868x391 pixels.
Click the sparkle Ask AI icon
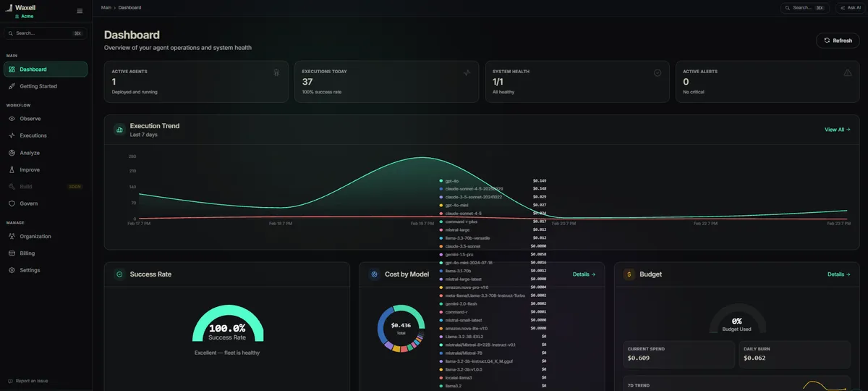click(843, 8)
